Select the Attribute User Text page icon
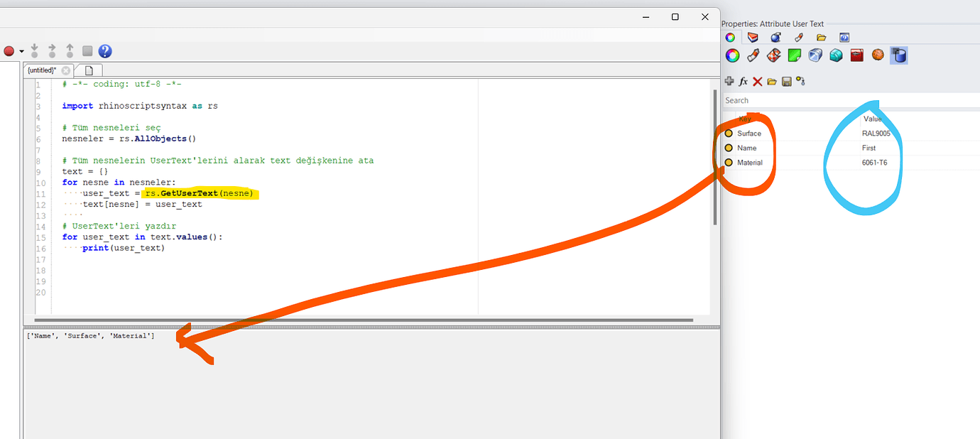 pos(899,55)
